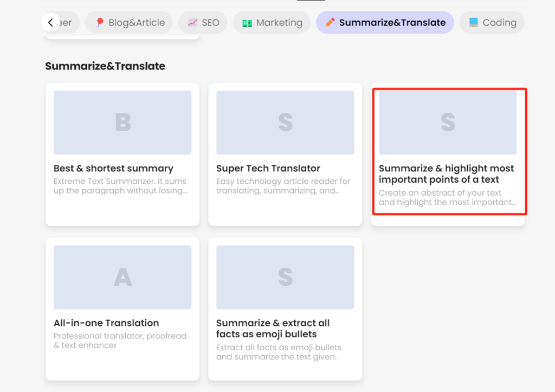Click the pencil icon on Summarize&Translate tab
555x392 pixels.
(x=330, y=22)
